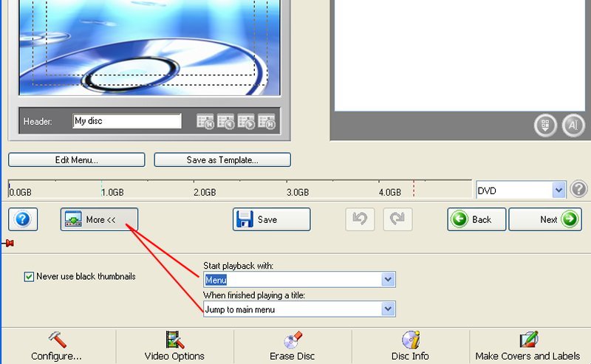Click the undo arrow button
This screenshot has width=591, height=364.
[x=359, y=219]
